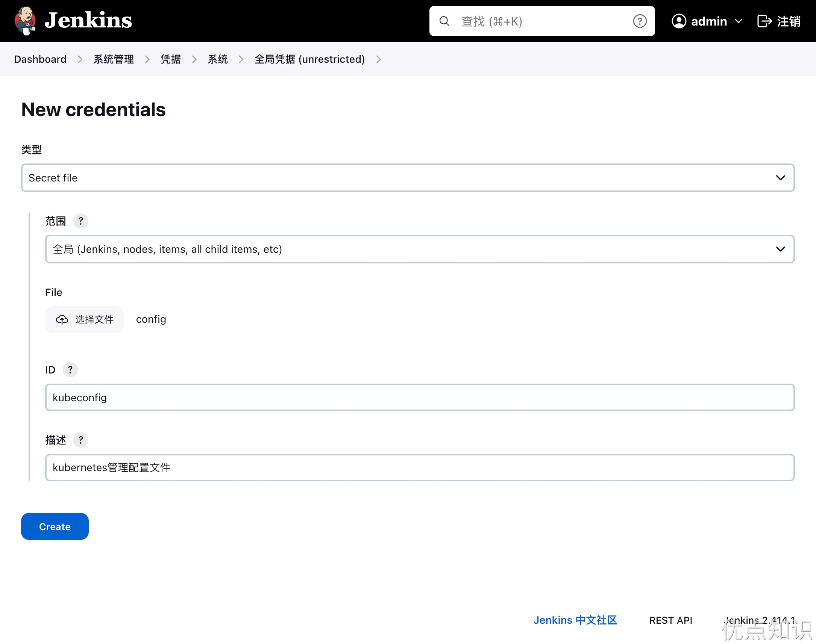The height and width of the screenshot is (644, 816).
Task: Click into the 描述 description text field
Action: coord(420,467)
